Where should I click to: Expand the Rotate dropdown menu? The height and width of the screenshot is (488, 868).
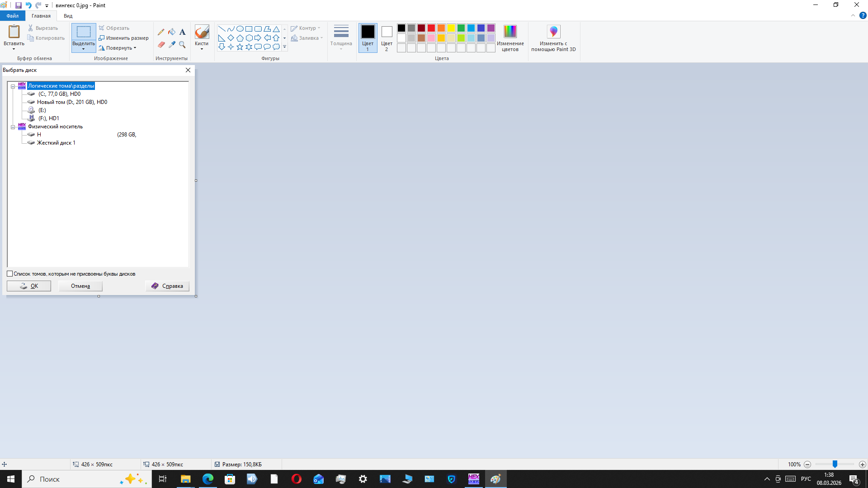click(x=120, y=48)
